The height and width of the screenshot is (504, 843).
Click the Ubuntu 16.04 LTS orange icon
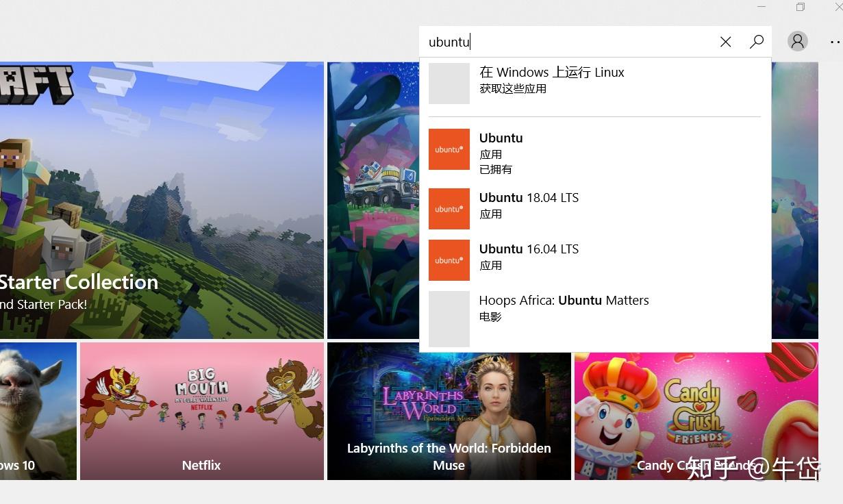click(449, 260)
